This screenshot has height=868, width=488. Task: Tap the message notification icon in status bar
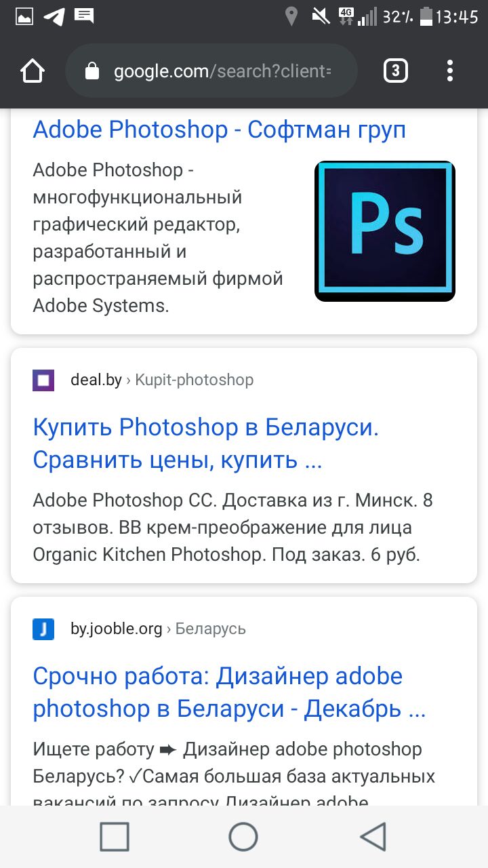(84, 17)
